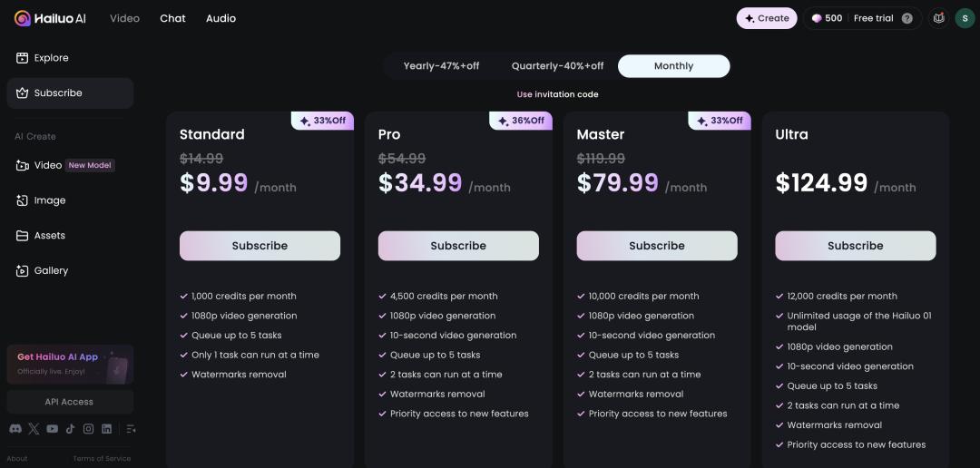The width and height of the screenshot is (980, 468).
Task: Switch to the Audio tab
Action: (220, 18)
